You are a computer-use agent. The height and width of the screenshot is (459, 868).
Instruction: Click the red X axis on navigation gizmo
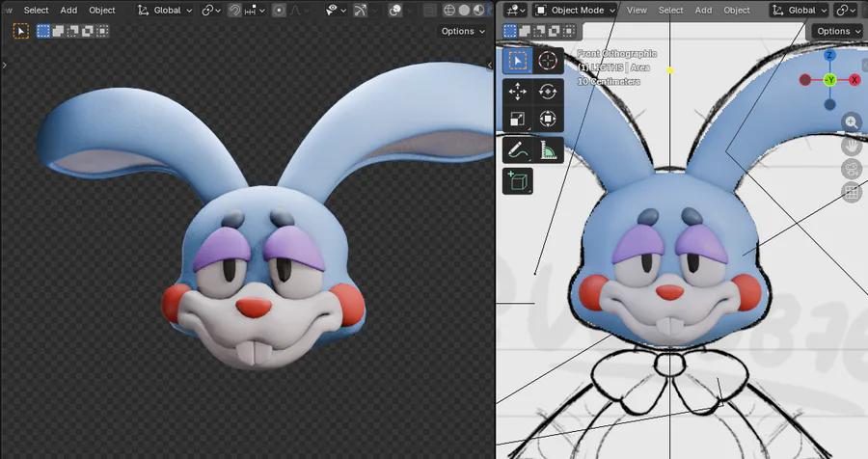(854, 80)
